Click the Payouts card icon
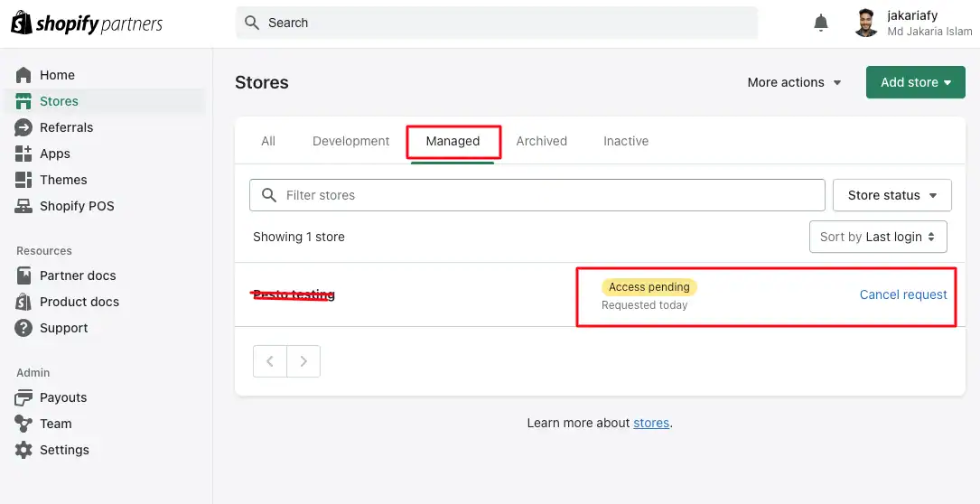Image resolution: width=980 pixels, height=504 pixels. pyautogui.click(x=23, y=397)
